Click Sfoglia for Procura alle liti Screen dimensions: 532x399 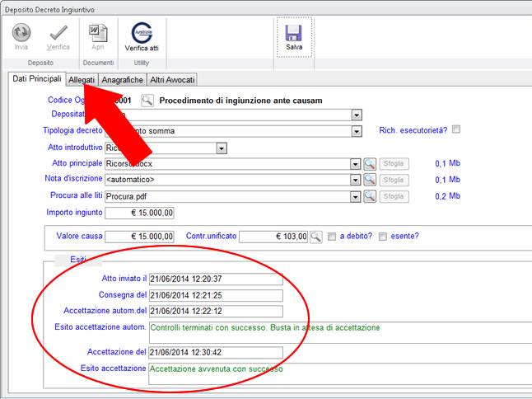pos(394,196)
